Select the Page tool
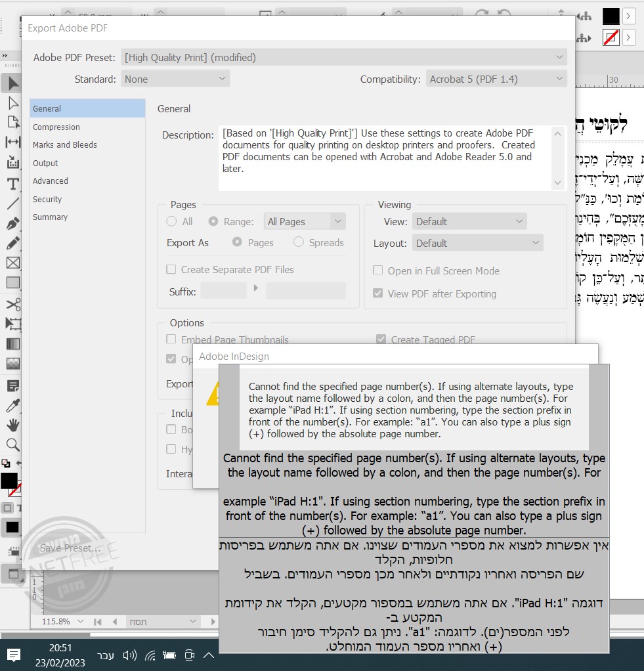The height and width of the screenshot is (671, 644). pos(13,122)
